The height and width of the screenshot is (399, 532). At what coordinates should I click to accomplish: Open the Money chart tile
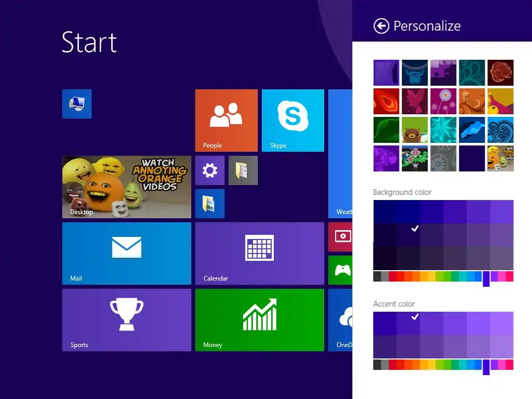pos(260,320)
